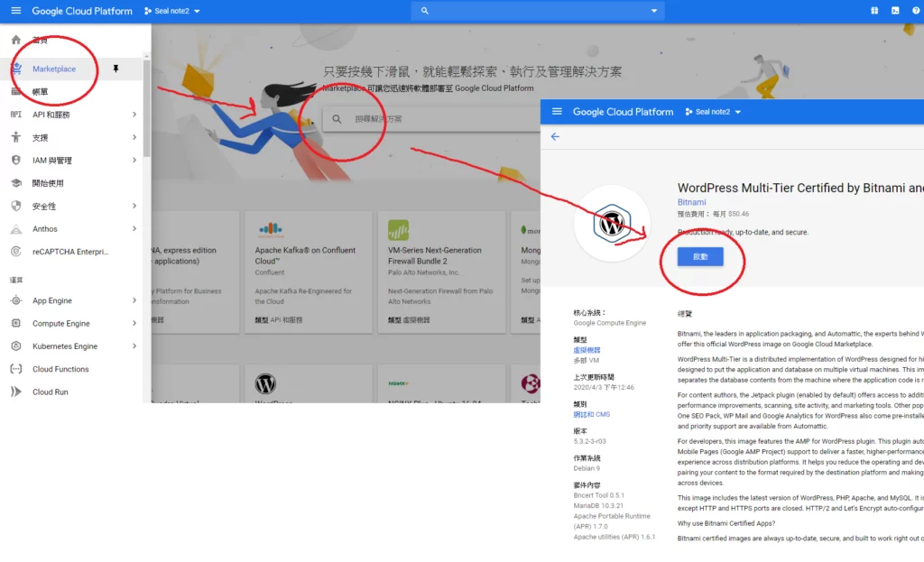Click the WordPress logo in product panel
This screenshot has width=924, height=562.
tap(612, 224)
